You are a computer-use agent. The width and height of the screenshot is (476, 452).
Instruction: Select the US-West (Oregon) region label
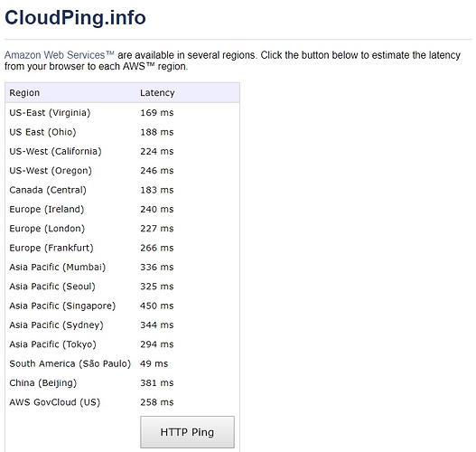pyautogui.click(x=51, y=171)
